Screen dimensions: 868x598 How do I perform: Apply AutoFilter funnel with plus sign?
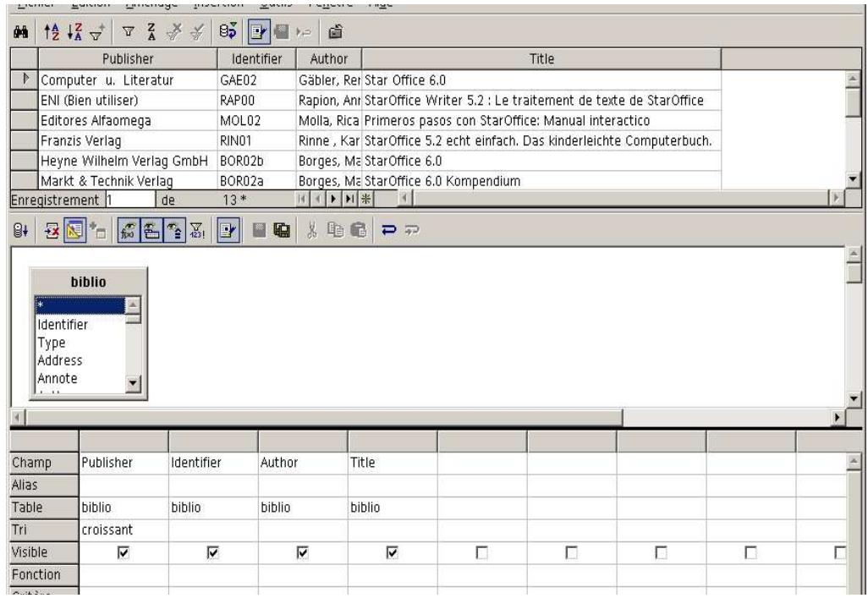[x=97, y=32]
